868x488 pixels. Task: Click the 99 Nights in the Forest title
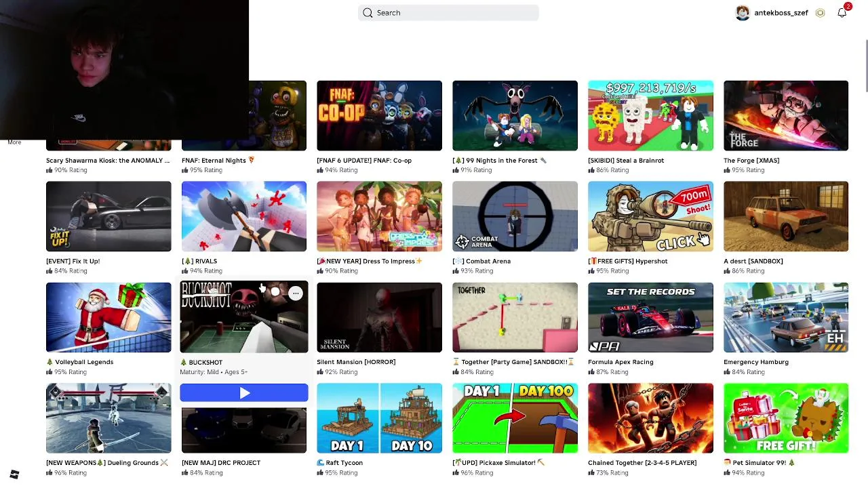[500, 161]
